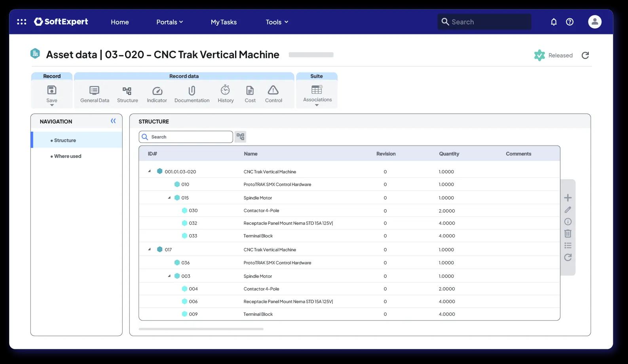Expand the Save dropdown arrow

click(52, 105)
